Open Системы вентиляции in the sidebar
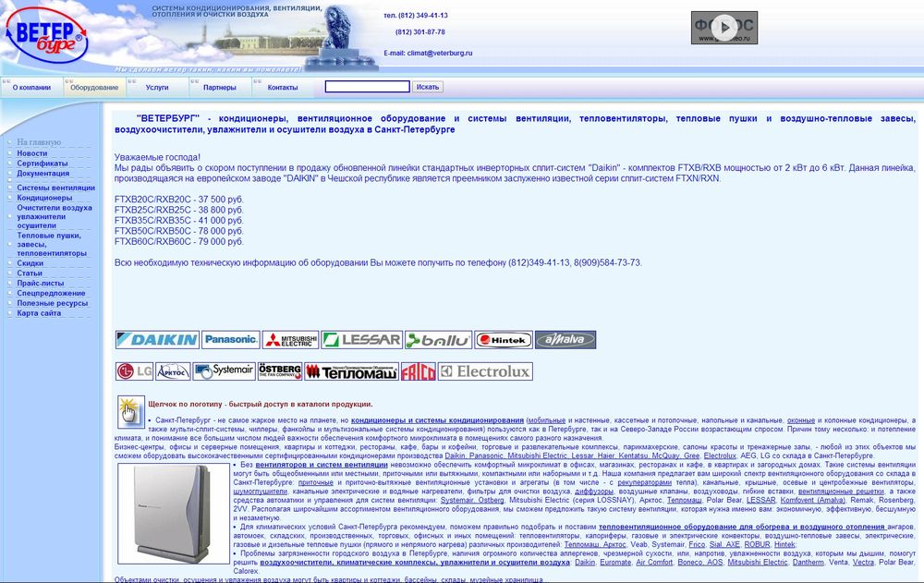Image resolution: width=924 pixels, height=583 pixels. (x=55, y=188)
